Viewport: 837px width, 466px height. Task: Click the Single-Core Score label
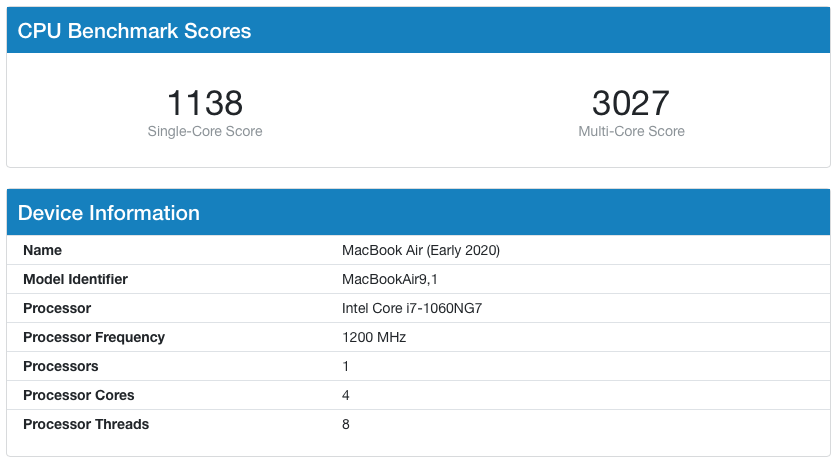(205, 131)
